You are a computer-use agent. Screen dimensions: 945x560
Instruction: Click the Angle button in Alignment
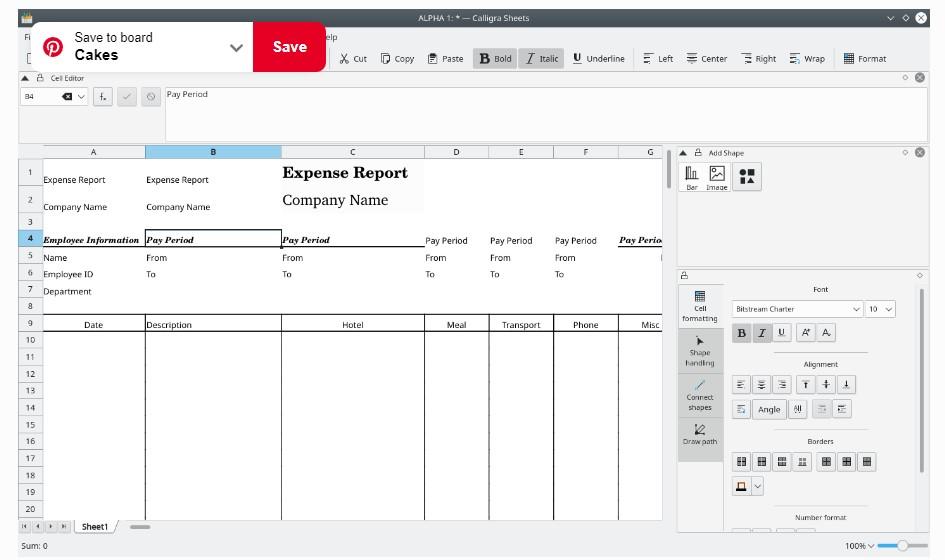point(769,409)
